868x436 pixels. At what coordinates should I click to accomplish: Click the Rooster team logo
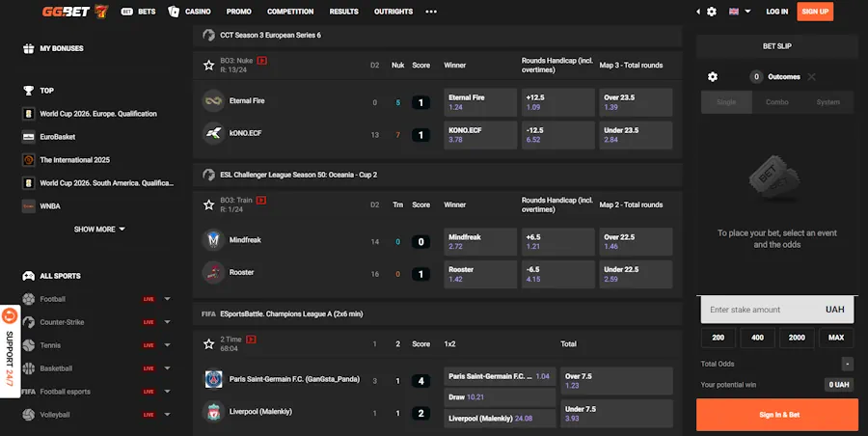click(x=213, y=273)
